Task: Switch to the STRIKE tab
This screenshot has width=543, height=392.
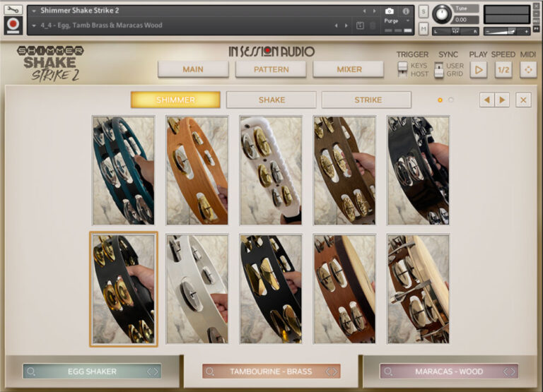Action: click(367, 100)
